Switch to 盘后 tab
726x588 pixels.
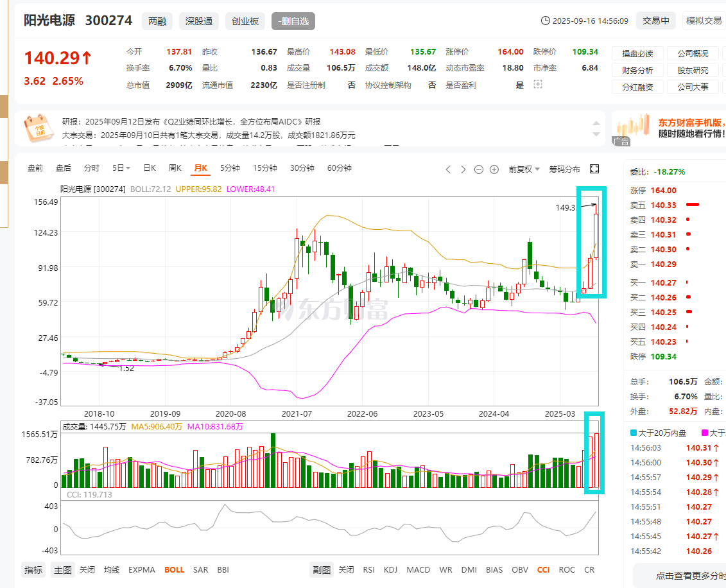64,168
